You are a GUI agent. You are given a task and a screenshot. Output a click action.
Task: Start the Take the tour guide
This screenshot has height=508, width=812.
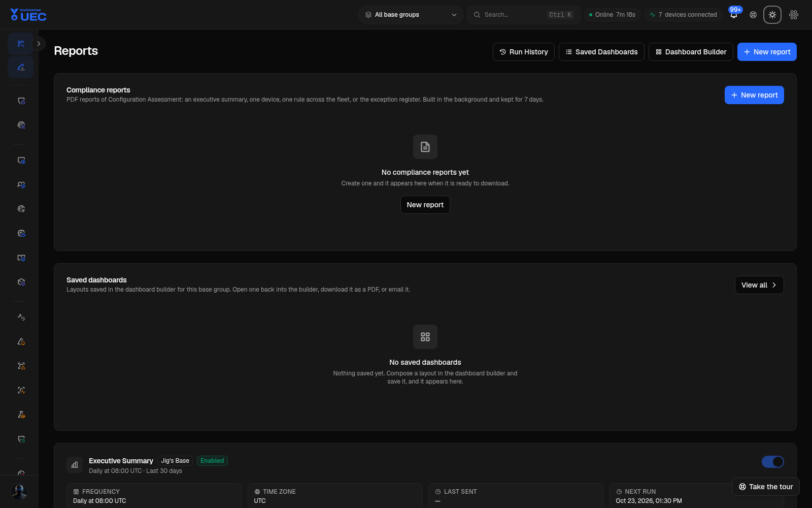click(766, 487)
